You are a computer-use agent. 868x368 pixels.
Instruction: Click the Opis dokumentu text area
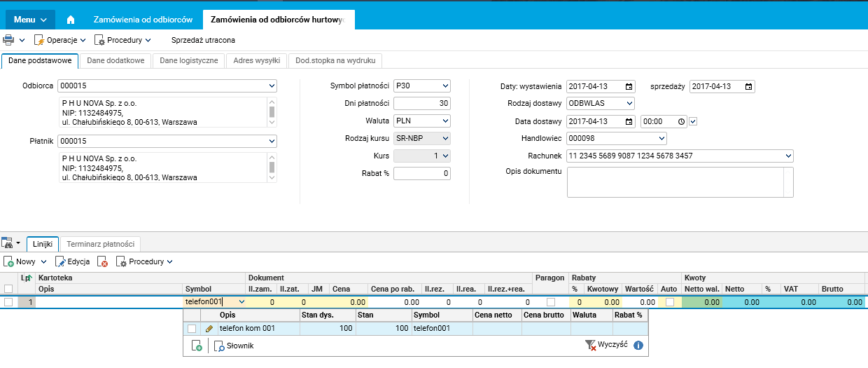tap(680, 182)
